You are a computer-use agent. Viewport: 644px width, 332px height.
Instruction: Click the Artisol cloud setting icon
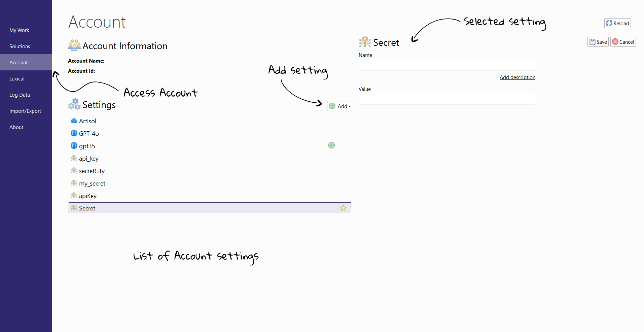coord(74,121)
